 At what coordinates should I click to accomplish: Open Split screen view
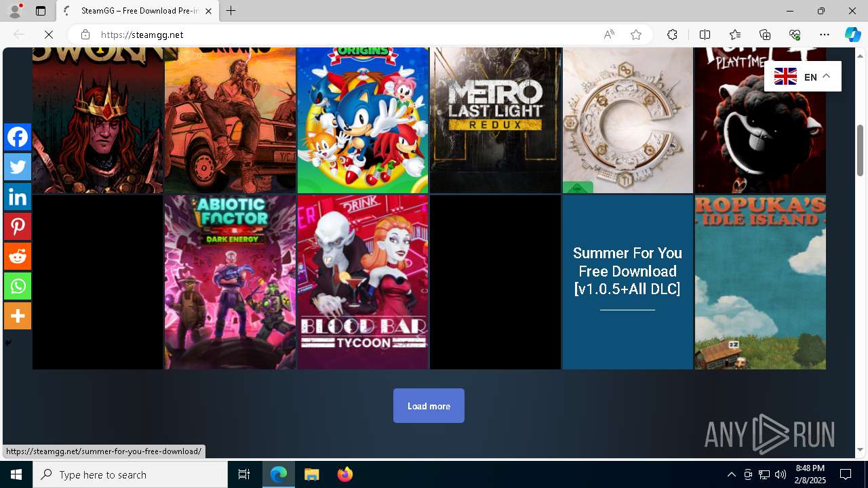(x=705, y=35)
